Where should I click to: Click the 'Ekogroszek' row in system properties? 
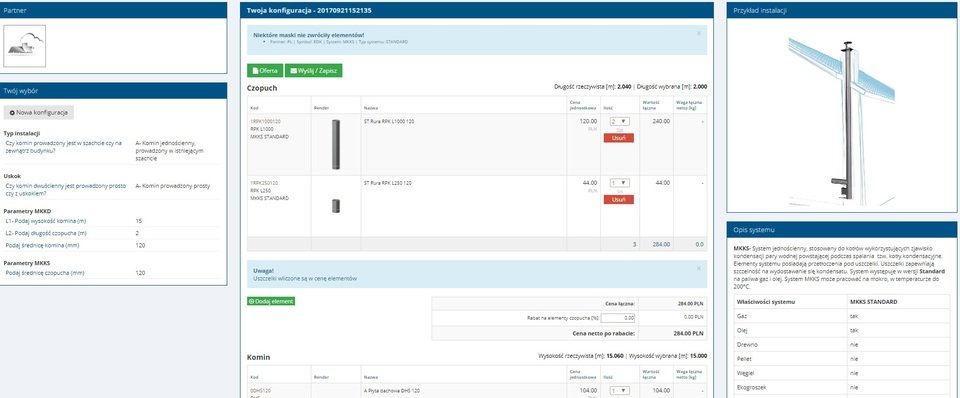point(841,387)
